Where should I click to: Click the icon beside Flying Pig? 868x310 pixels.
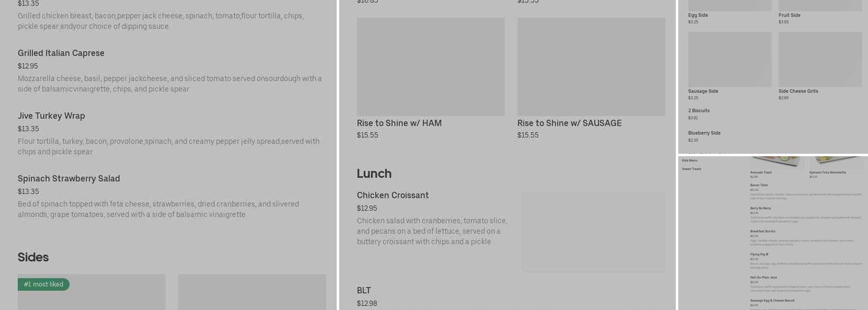(767, 254)
